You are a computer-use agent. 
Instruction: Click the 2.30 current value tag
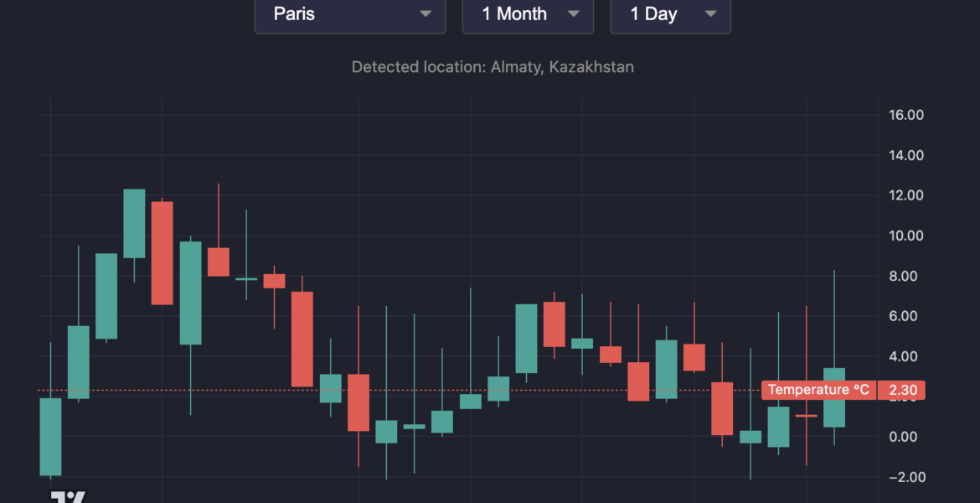click(902, 390)
